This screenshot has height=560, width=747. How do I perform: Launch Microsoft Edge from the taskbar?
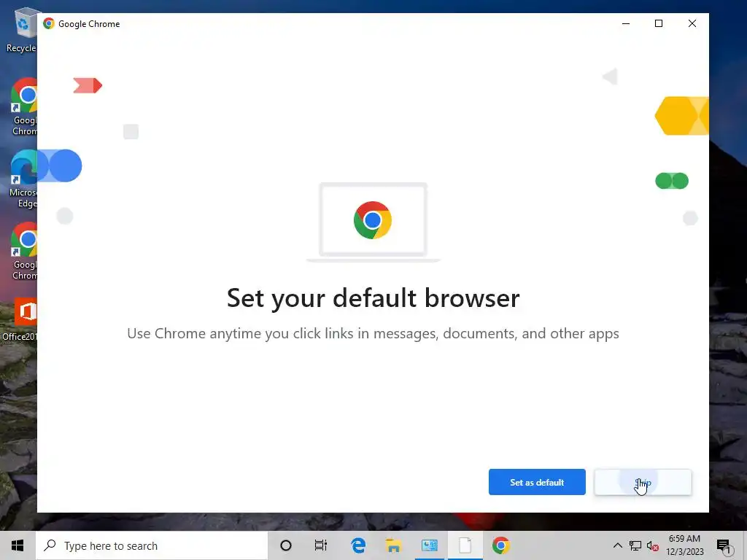pos(358,545)
